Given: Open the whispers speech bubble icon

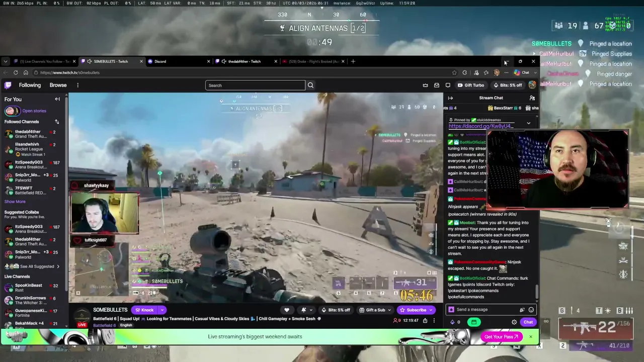Looking at the screenshot, I should point(448,85).
